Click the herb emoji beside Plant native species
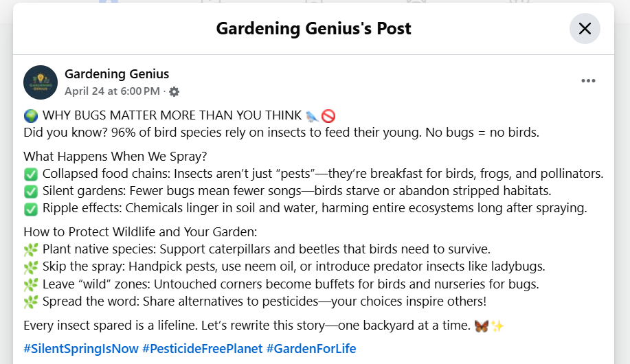The image size is (630, 364). pyautogui.click(x=31, y=250)
